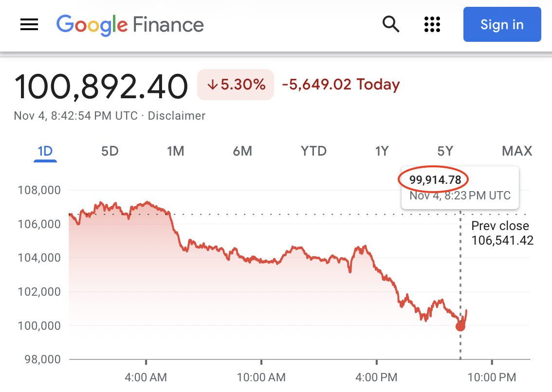The width and height of the screenshot is (552, 392).
Task: Choose the 5Y range tab
Action: (445, 151)
